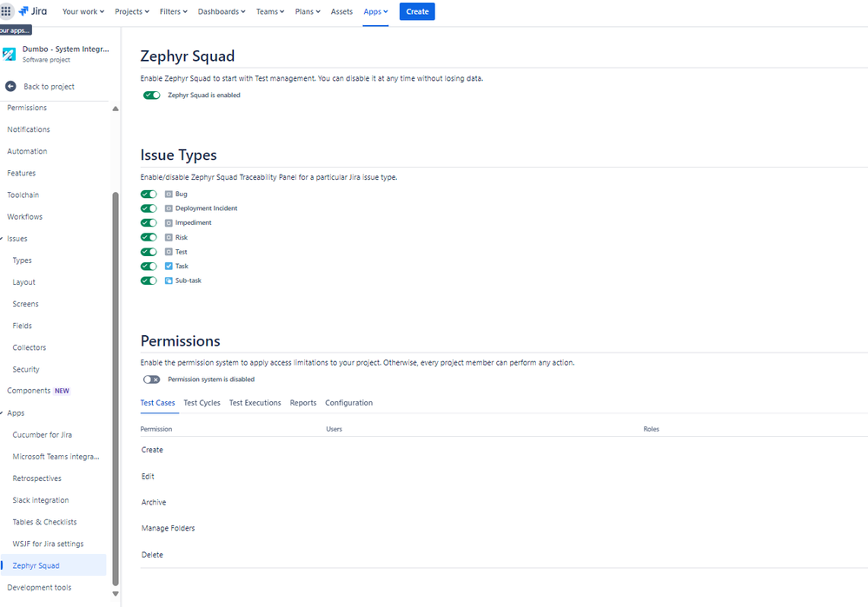Click the sidebar scrollbar up arrow

click(x=116, y=109)
